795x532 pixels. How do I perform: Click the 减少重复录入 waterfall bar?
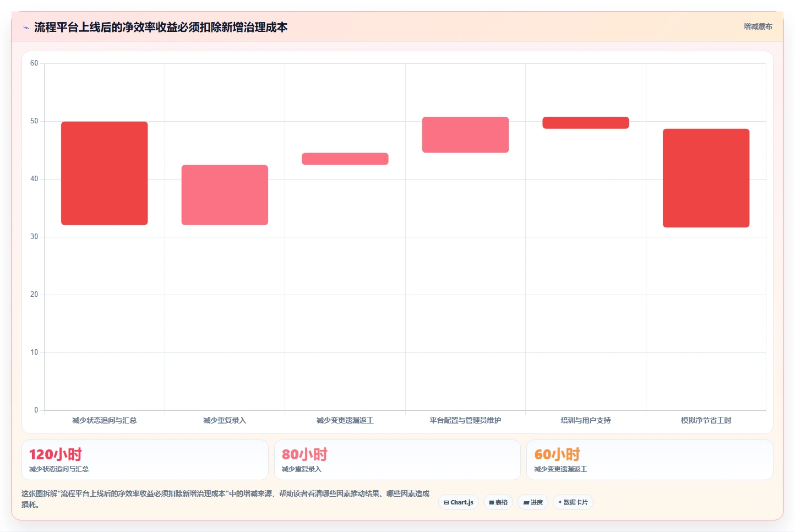(225, 195)
